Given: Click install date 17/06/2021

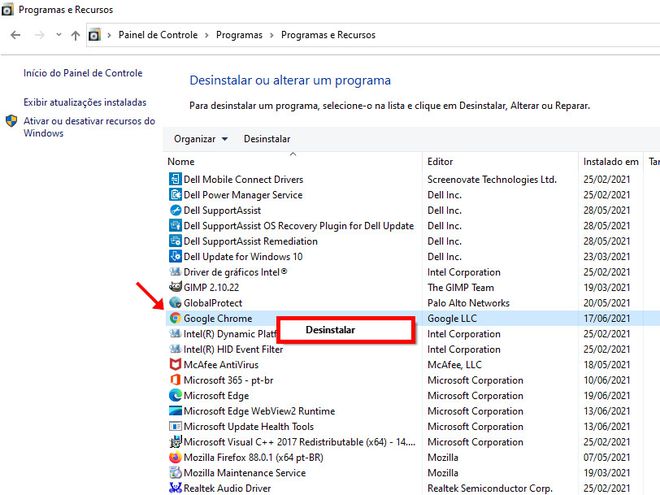Looking at the screenshot, I should [607, 319].
